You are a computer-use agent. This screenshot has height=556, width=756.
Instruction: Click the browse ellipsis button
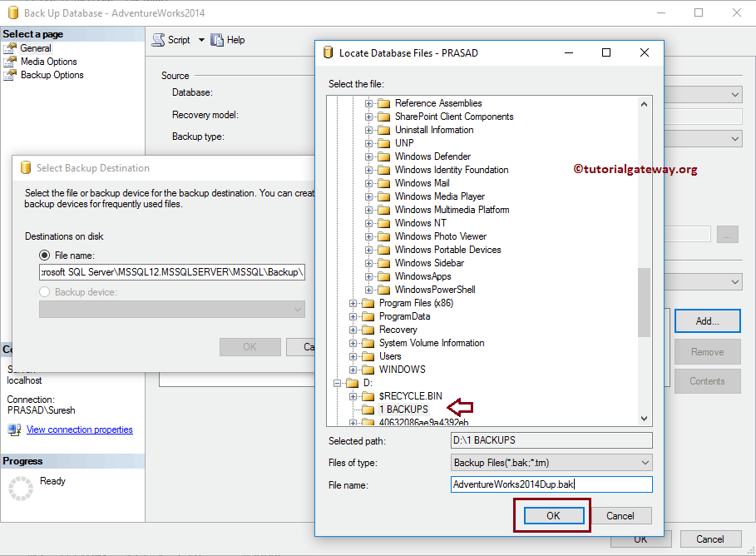(728, 235)
